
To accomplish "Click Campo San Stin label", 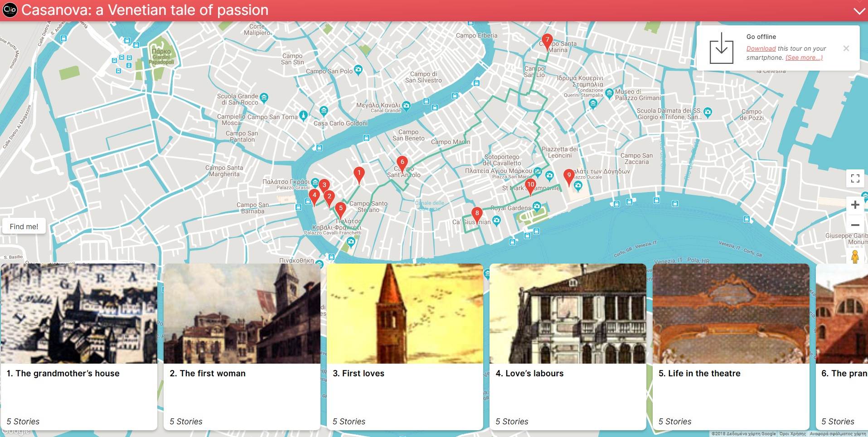I will (x=292, y=59).
